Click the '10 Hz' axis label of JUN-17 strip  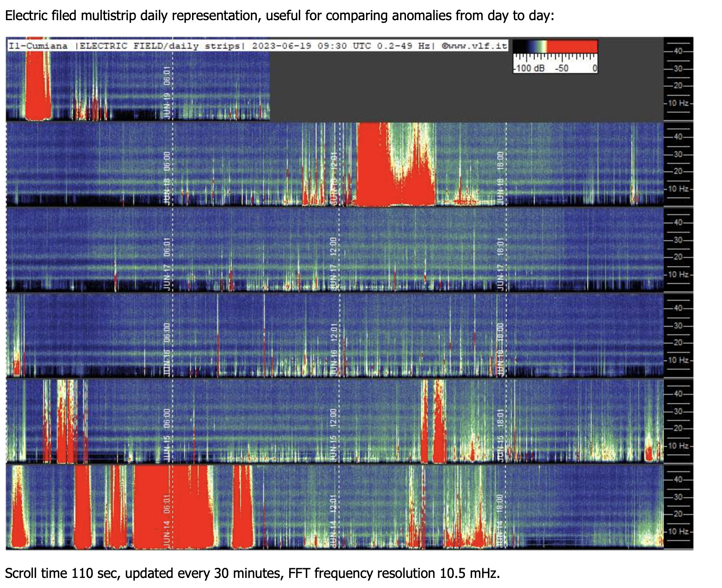[678, 275]
